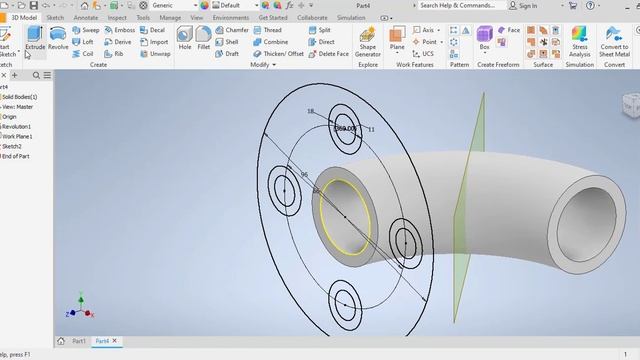640x360 pixels.
Task: Use the Unwrap tool
Action: click(155, 54)
